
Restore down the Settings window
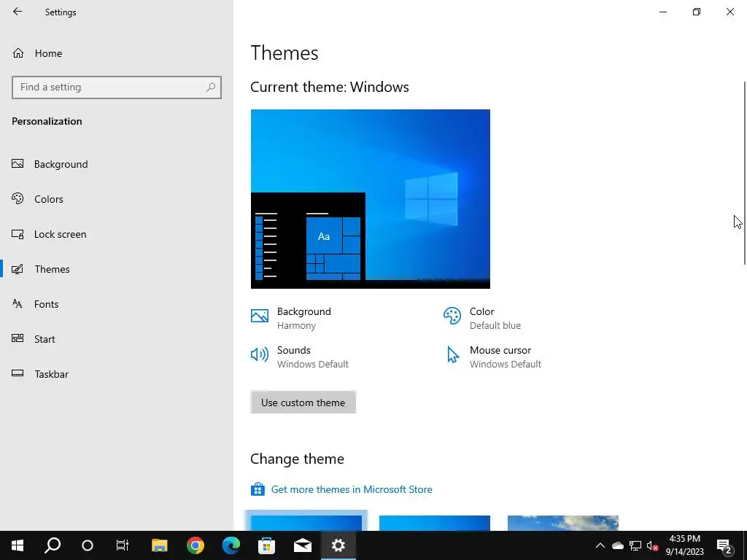click(697, 12)
